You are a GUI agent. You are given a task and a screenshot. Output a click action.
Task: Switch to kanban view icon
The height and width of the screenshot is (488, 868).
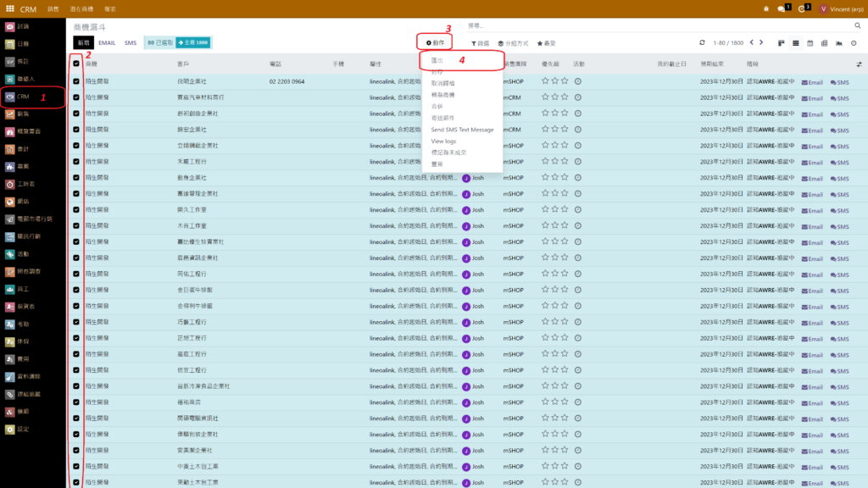pos(782,42)
